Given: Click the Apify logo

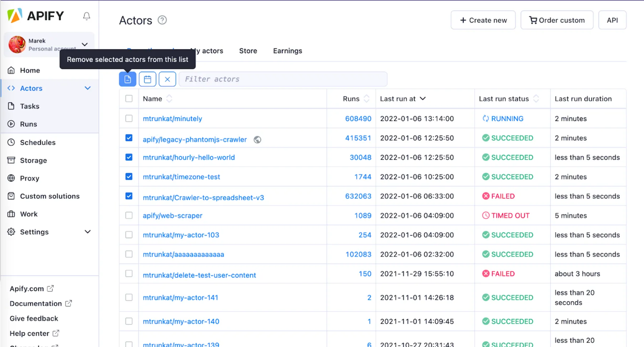Looking at the screenshot, I should [35, 16].
